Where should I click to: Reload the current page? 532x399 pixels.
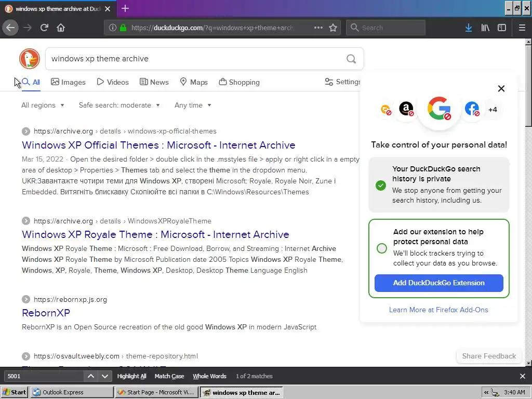point(44,28)
